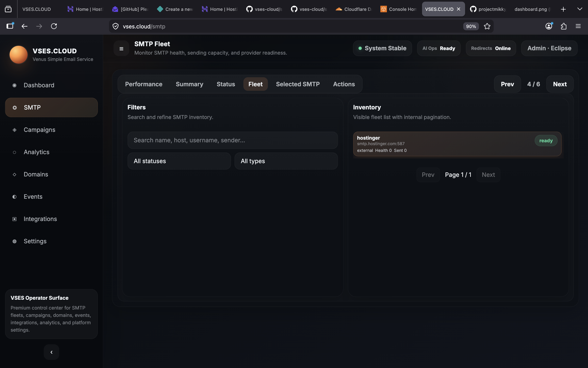Click the System Stable status pill
The image size is (588, 368).
382,48
